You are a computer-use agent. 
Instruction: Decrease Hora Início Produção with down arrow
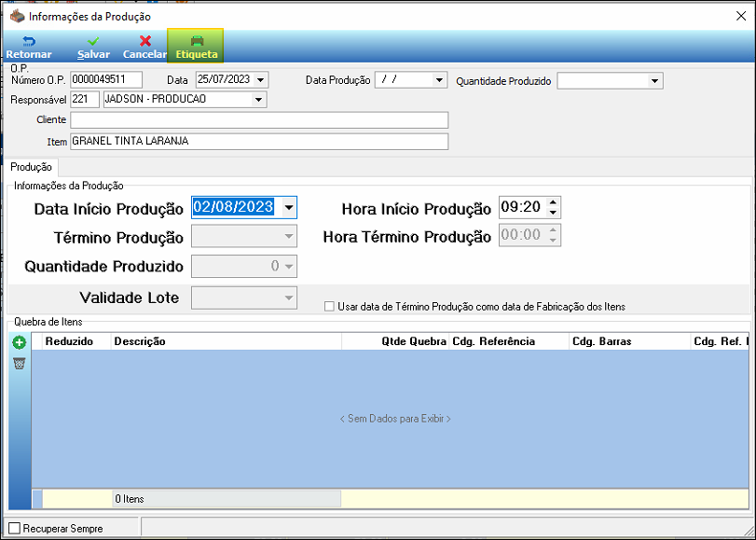coord(553,213)
